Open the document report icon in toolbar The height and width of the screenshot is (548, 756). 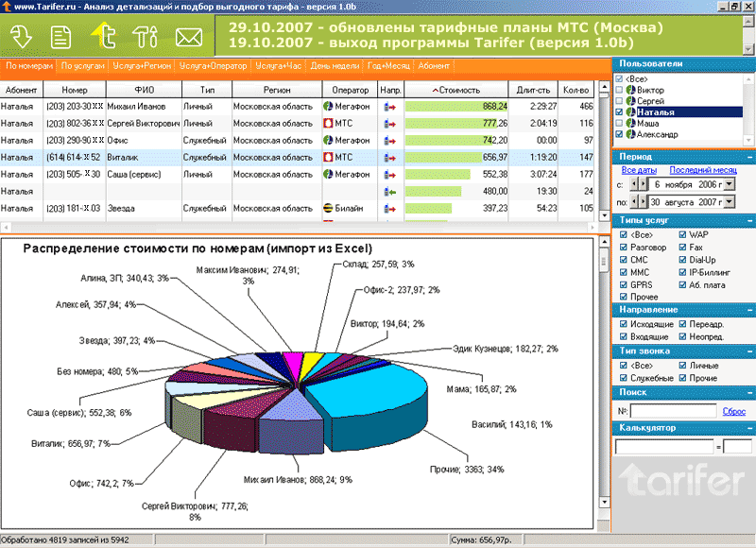pyautogui.click(x=62, y=36)
